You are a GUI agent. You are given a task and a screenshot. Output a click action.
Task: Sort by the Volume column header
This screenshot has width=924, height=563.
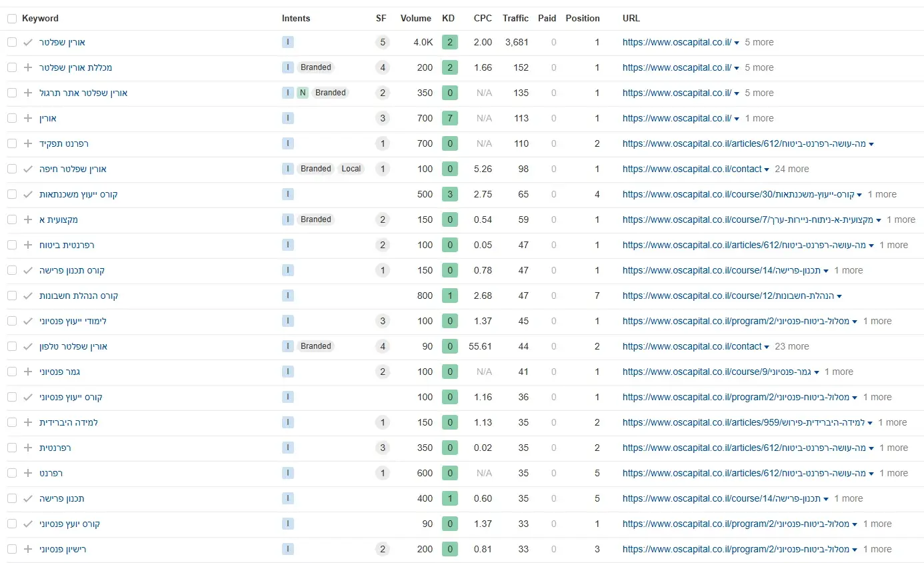pyautogui.click(x=416, y=18)
